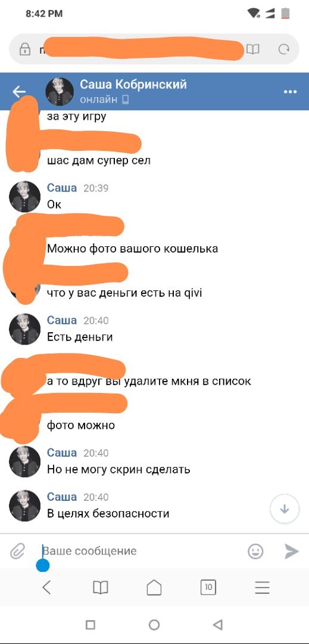Tap the browser reload icon

(x=283, y=49)
